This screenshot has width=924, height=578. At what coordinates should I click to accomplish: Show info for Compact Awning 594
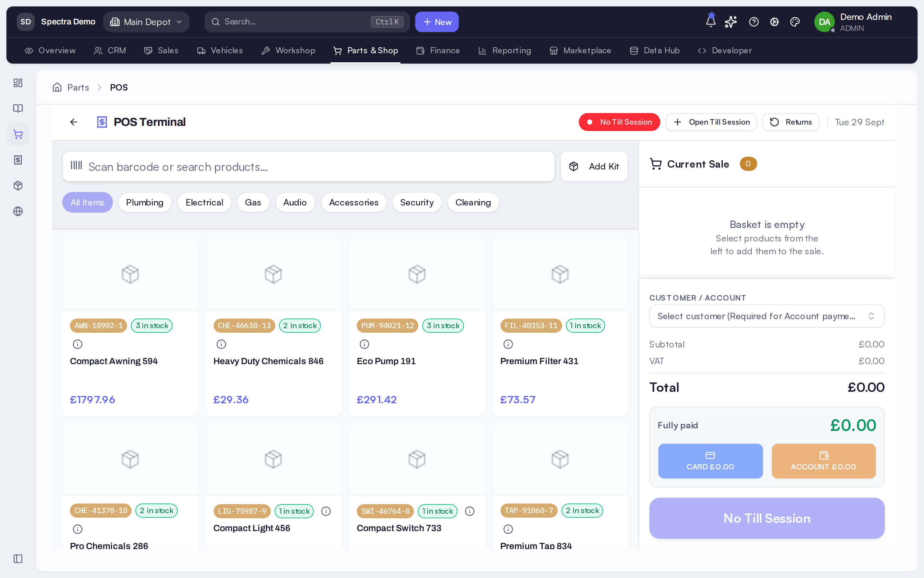tap(78, 344)
